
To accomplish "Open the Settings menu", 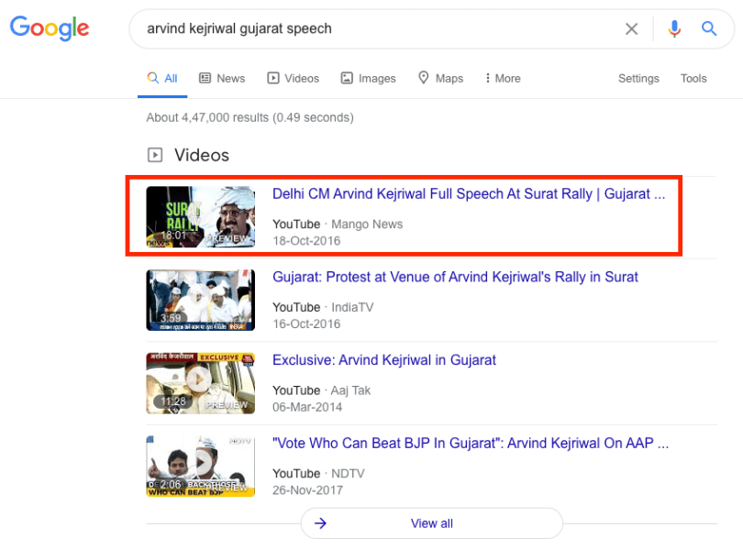I will coord(638,79).
